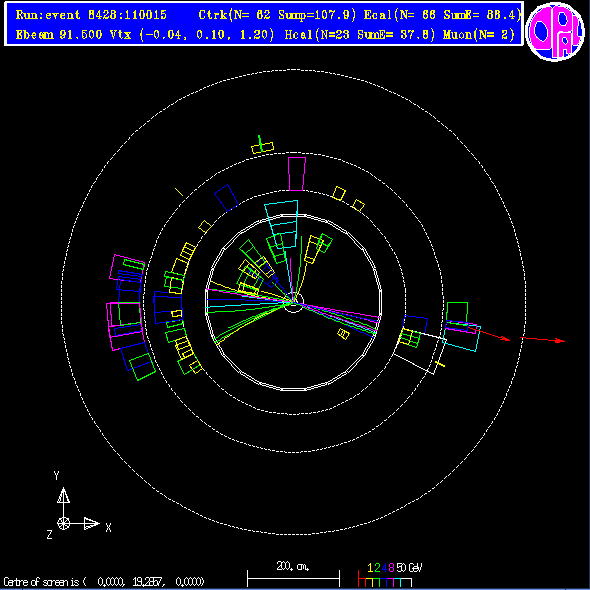Click the OPAL logo in the corner
This screenshot has width=590, height=590.
(x=556, y=31)
